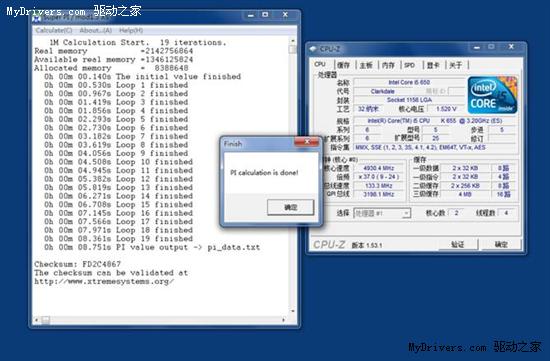Click the '1M Calculation Start. 19 iterations.' line
Image resolution: width=550 pixels, height=361 pixels.
tap(138, 42)
